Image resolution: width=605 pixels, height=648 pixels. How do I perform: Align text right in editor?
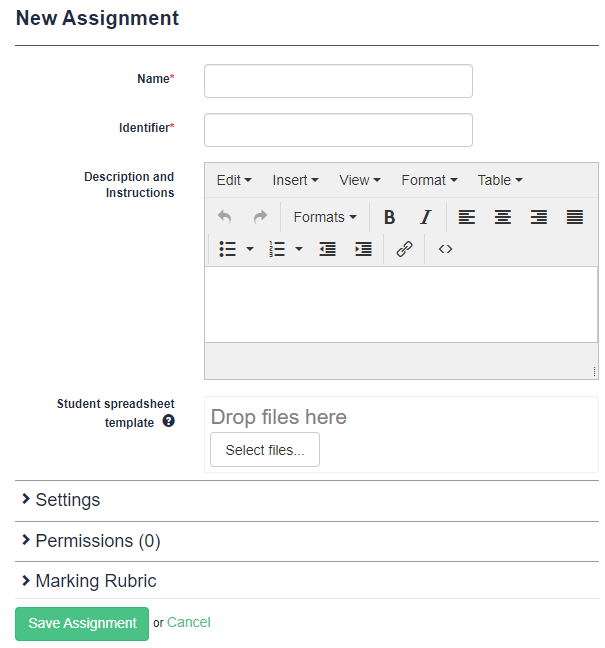click(539, 217)
